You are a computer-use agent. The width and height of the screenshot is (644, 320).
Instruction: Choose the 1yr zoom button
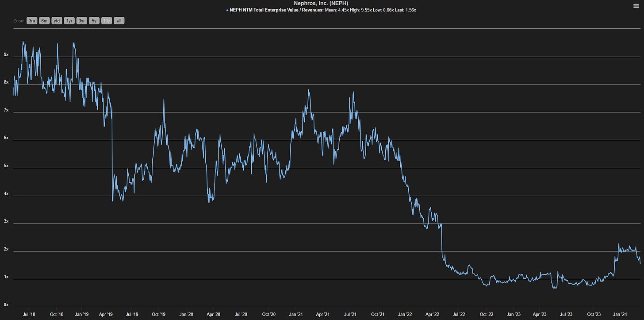tap(69, 20)
